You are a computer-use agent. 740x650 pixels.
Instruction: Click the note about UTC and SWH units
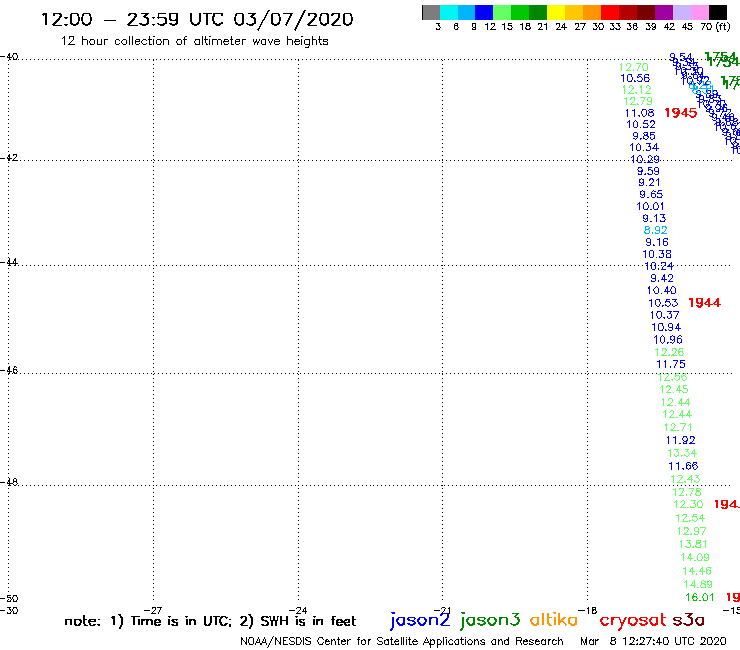(210, 621)
